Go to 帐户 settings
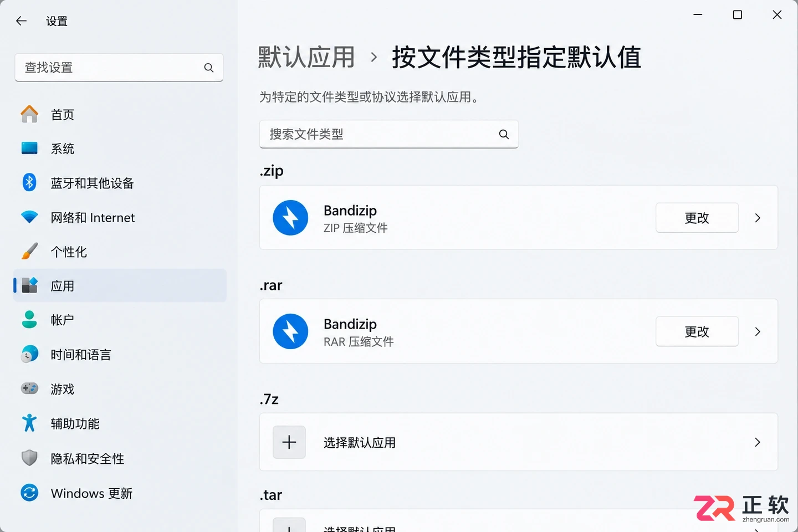The width and height of the screenshot is (798, 532). point(120,320)
